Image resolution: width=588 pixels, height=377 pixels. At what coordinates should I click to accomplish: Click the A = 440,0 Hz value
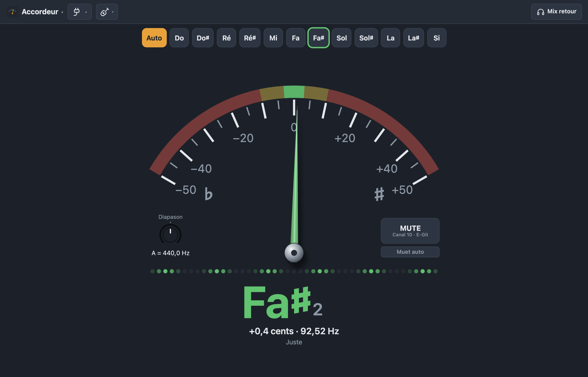pos(171,253)
